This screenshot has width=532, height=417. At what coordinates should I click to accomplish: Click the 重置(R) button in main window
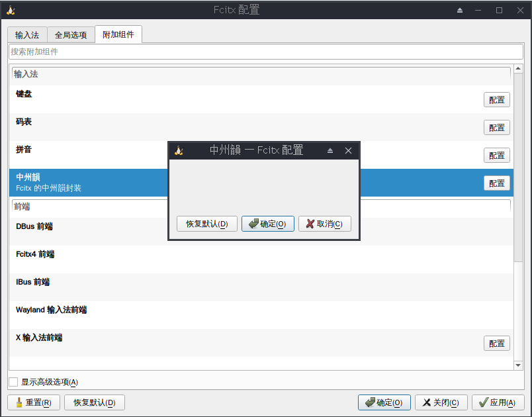click(34, 402)
